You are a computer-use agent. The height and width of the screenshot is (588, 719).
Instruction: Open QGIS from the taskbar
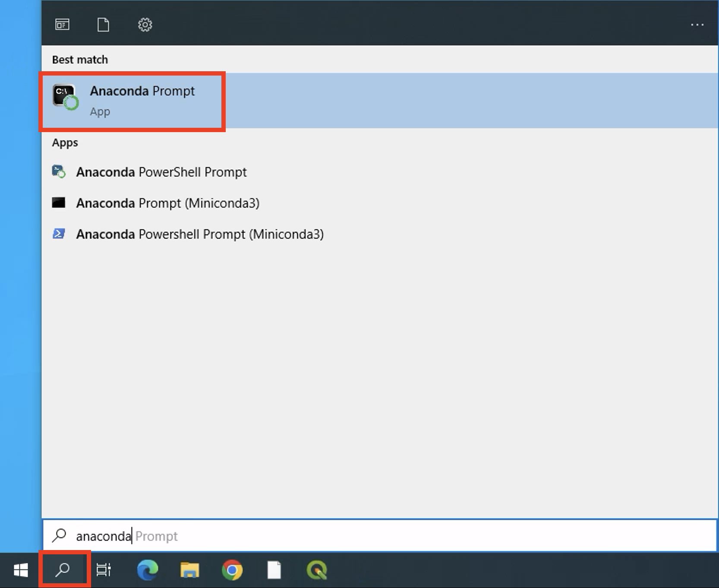click(317, 570)
